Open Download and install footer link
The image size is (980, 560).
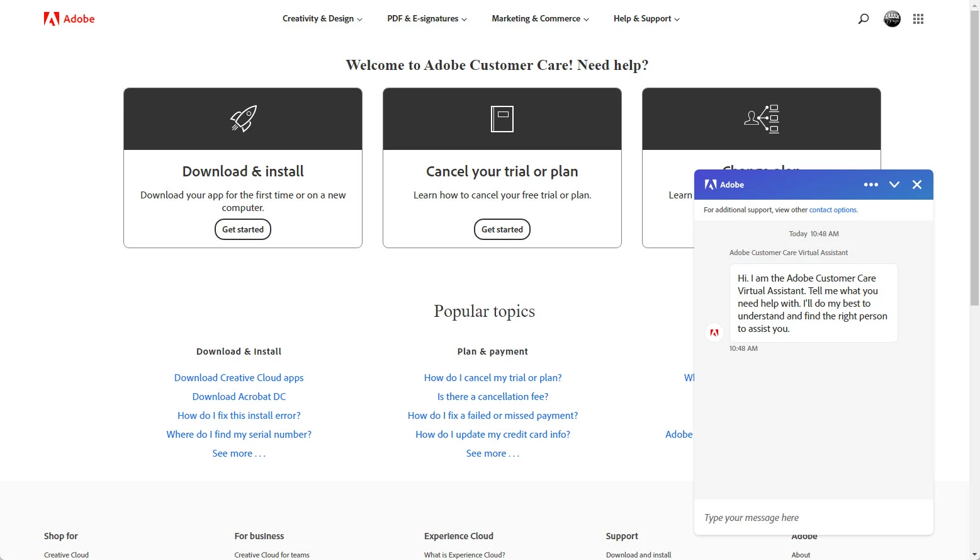tap(639, 555)
